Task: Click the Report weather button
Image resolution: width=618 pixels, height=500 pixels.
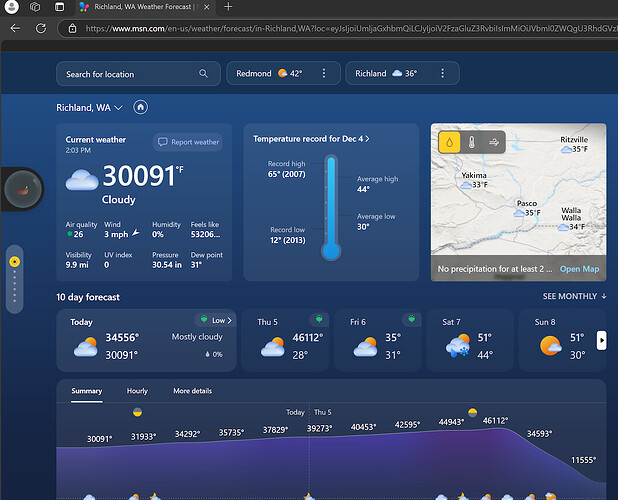Action: tap(188, 142)
